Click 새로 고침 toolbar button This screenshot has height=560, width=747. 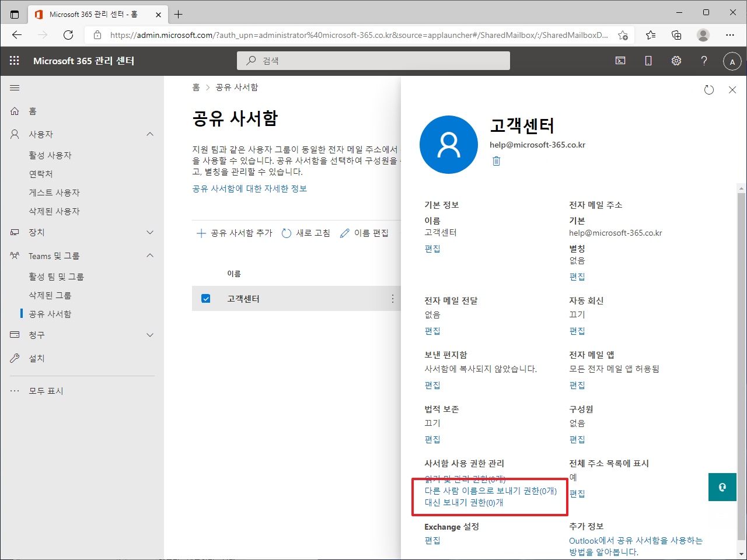pyautogui.click(x=306, y=233)
